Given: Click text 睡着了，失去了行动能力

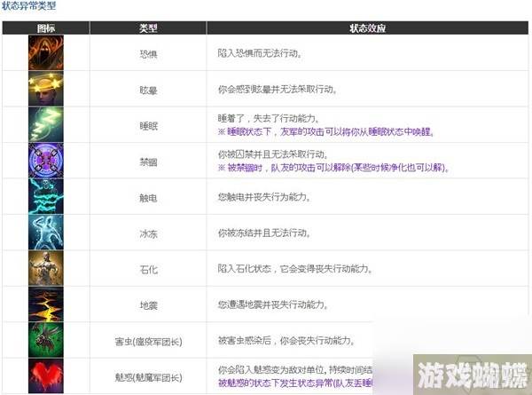Looking at the screenshot, I should coord(269,118).
